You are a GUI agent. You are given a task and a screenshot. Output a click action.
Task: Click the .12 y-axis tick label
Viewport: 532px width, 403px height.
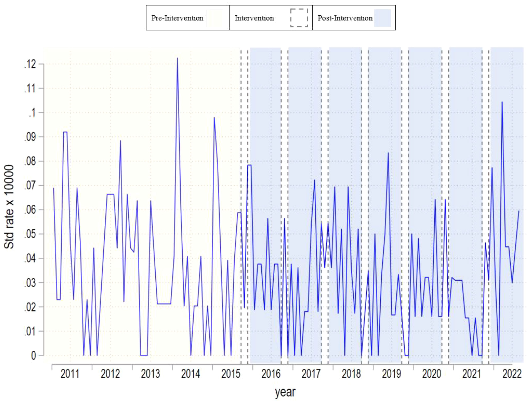pos(30,64)
